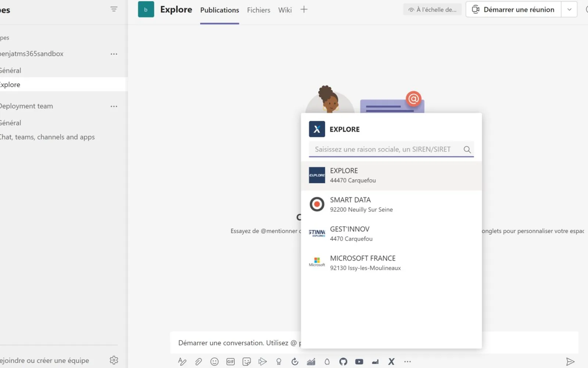Click the Explore X logo in popup header

click(x=317, y=129)
